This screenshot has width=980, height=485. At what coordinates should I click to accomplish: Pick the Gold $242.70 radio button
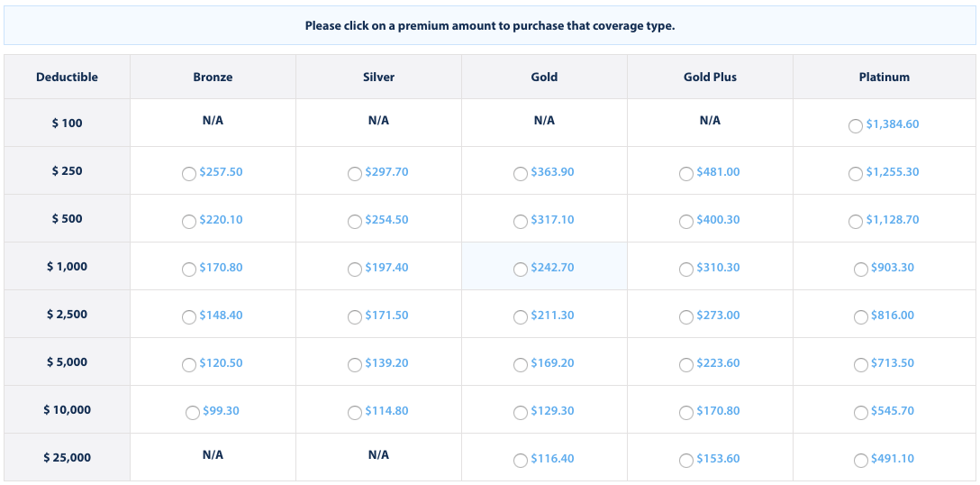[520, 270]
